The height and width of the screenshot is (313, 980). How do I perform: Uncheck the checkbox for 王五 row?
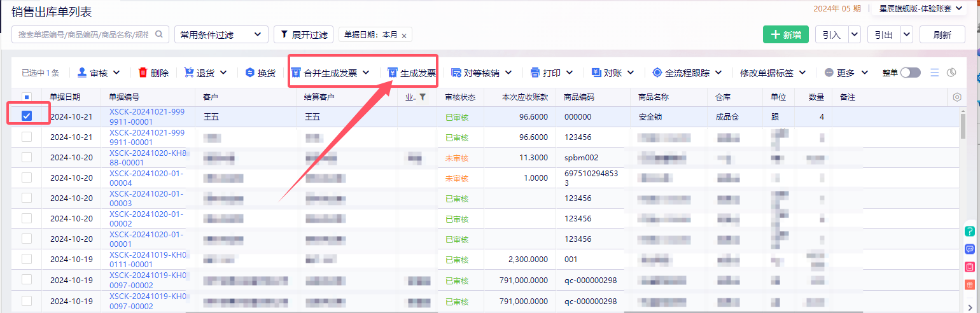(x=27, y=116)
